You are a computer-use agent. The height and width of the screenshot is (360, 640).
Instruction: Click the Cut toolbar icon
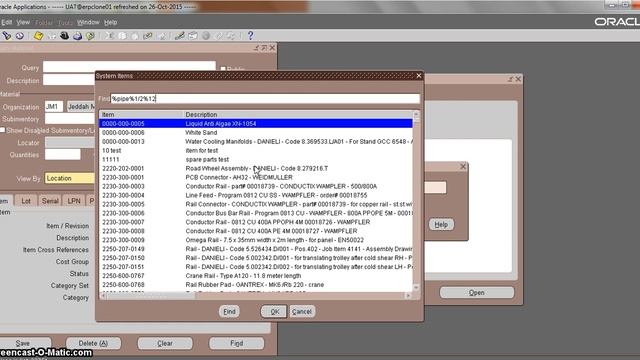[109, 36]
